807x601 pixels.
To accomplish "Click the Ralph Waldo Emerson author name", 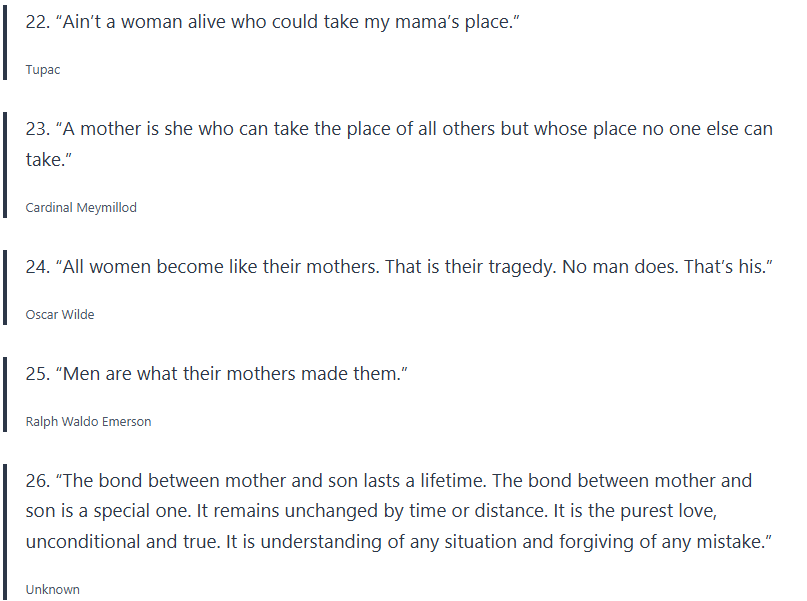I will pyautogui.click(x=88, y=421).
